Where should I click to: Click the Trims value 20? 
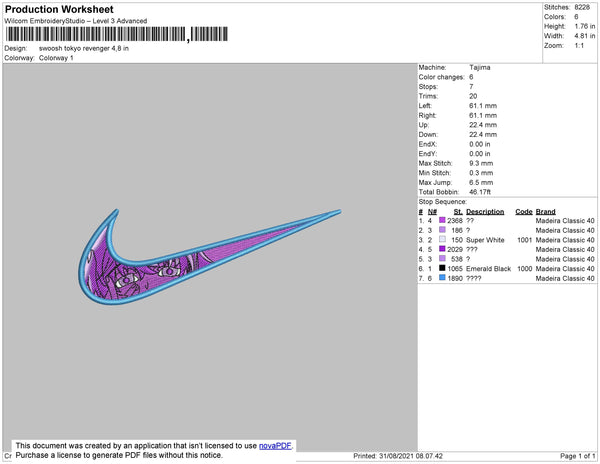click(473, 96)
